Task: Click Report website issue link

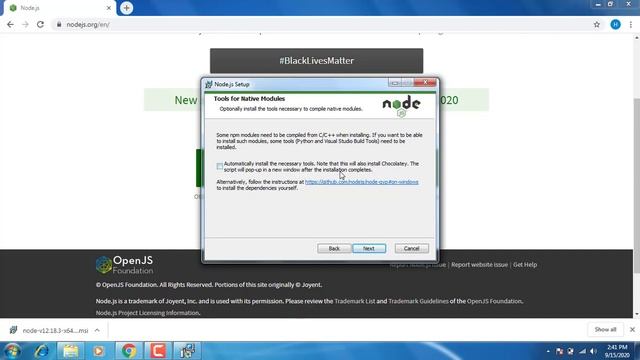Action: click(479, 264)
